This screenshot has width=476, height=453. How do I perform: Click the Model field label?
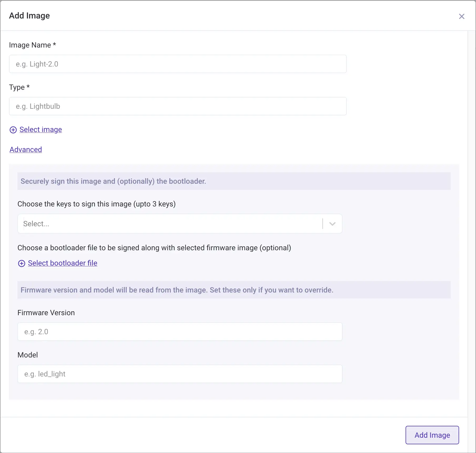coord(27,355)
